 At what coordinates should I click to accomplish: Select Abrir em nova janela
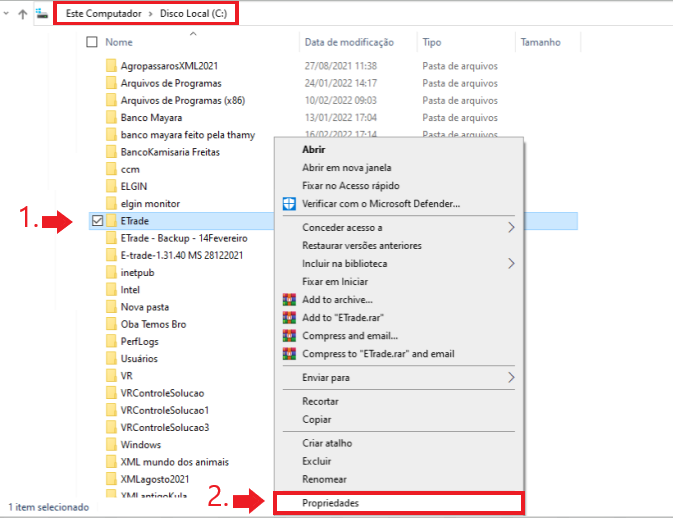pyautogui.click(x=347, y=167)
